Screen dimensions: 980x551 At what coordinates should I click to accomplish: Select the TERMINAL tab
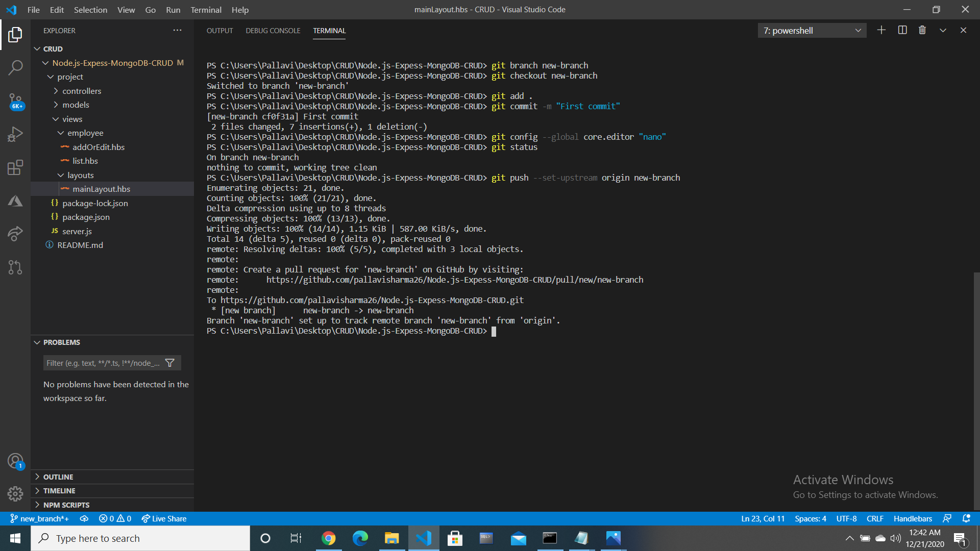coord(329,31)
